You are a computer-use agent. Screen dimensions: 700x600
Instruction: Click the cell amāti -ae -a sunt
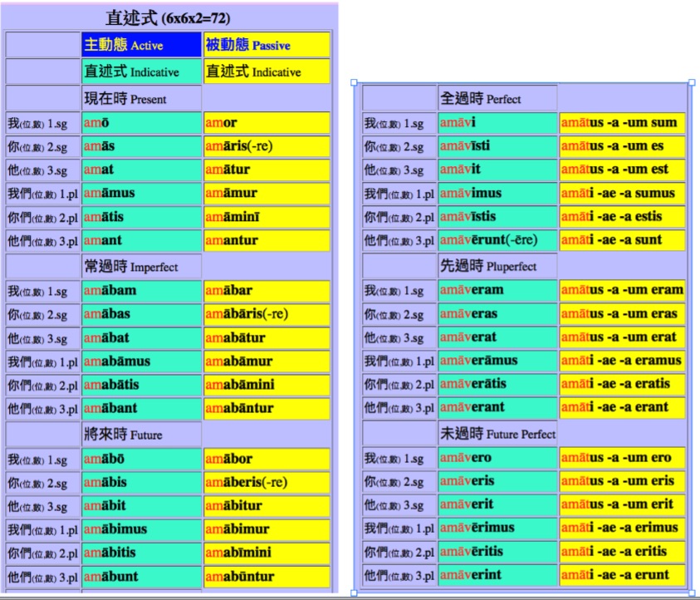tap(622, 240)
